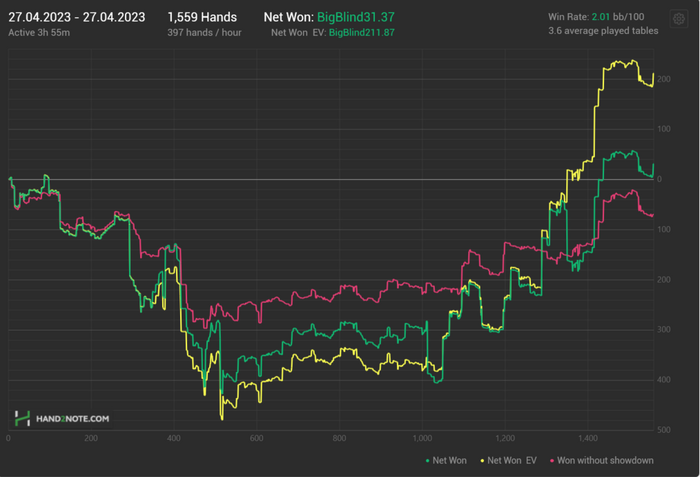Click the Net Won EV BigBlind211.87 value
Viewport: 700px width, 477px height.
coord(362,33)
